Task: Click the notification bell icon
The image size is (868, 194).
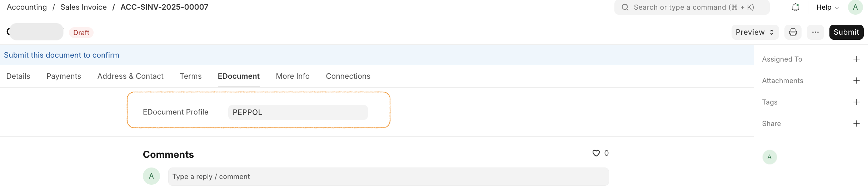Action: click(x=795, y=7)
